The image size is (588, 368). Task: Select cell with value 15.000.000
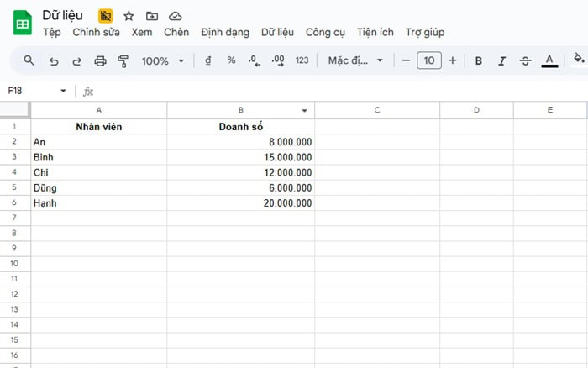click(241, 158)
